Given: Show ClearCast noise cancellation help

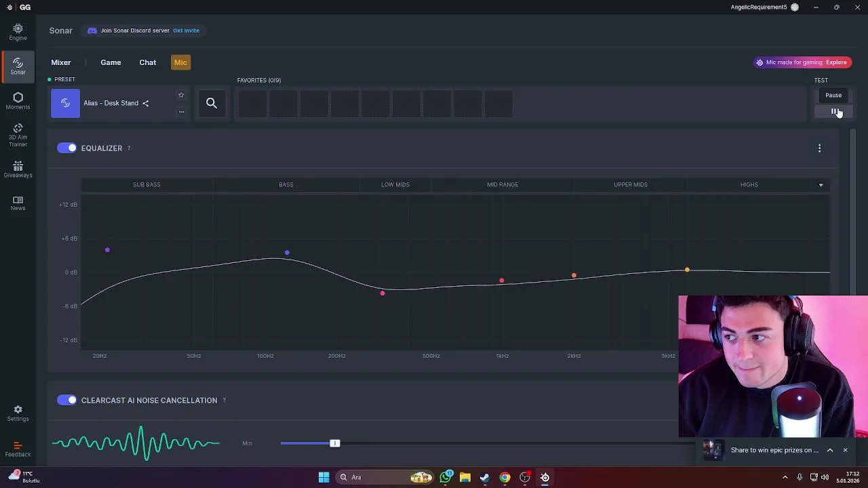Looking at the screenshot, I should (224, 401).
